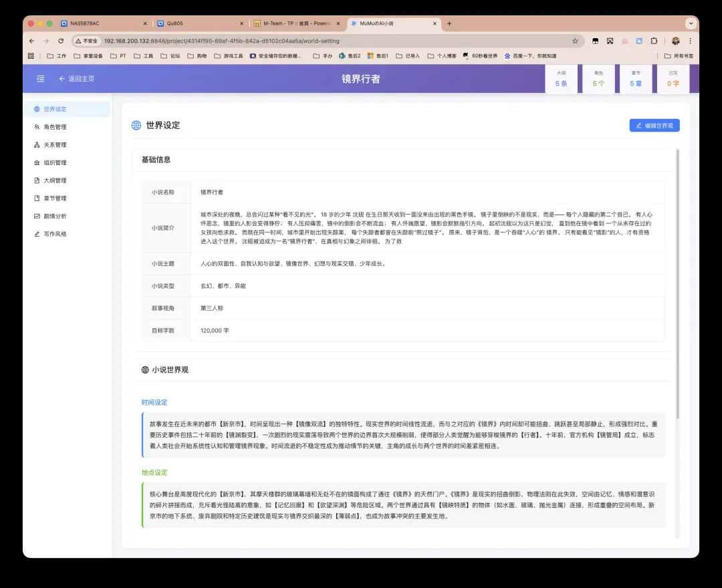The height and width of the screenshot is (588, 722).
Task: Open the 工具 bookmark folder
Action: click(x=144, y=56)
